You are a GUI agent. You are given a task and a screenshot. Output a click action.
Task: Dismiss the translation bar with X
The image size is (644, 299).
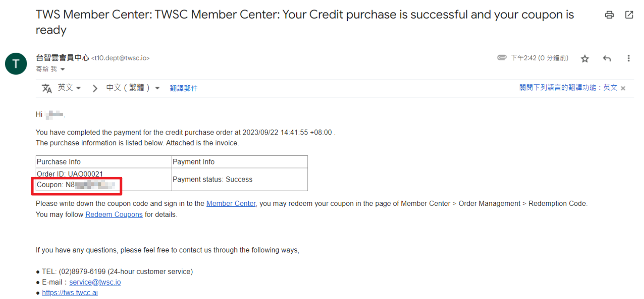pos(623,88)
